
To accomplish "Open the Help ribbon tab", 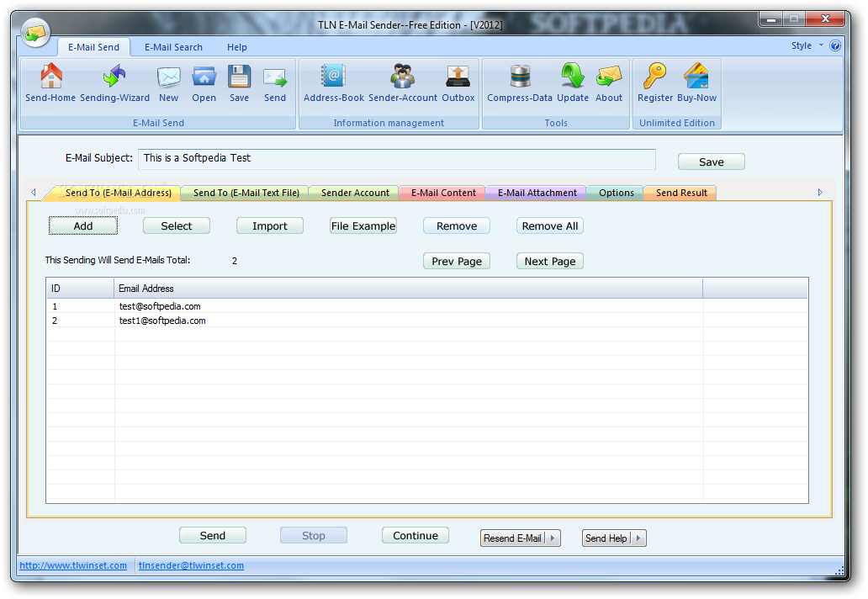I will click(x=237, y=47).
